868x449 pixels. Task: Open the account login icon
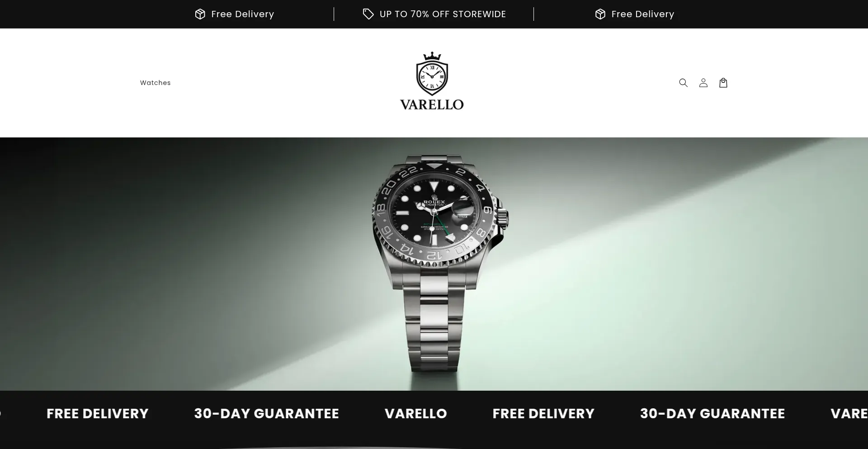(x=703, y=83)
